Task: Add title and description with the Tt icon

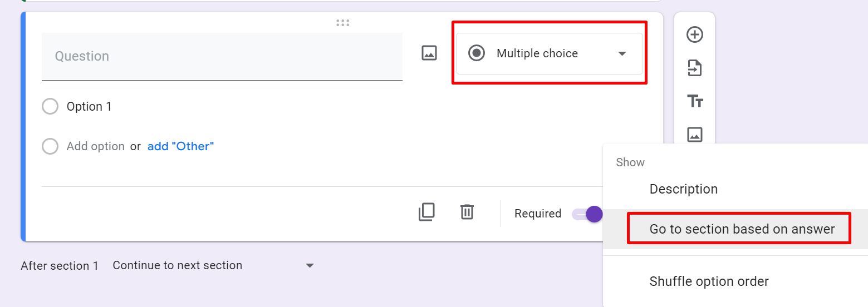Action: coord(695,101)
